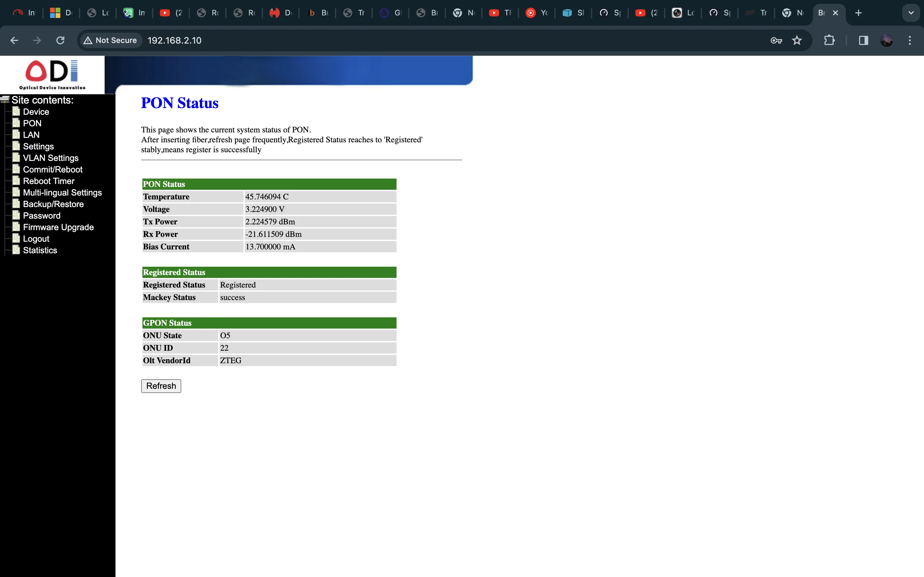Click Not Secure warning indicator
This screenshot has height=577, width=924.
(112, 40)
